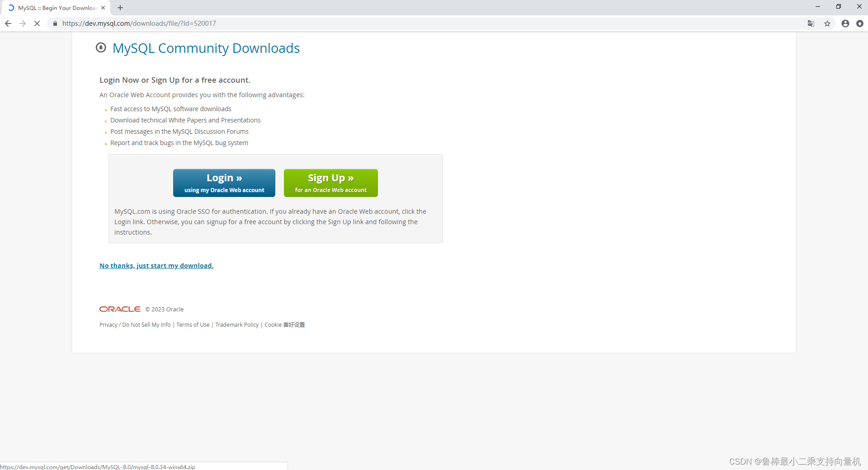This screenshot has width=868, height=470.
Task: Click the browser update menu icon
Action: (x=860, y=23)
